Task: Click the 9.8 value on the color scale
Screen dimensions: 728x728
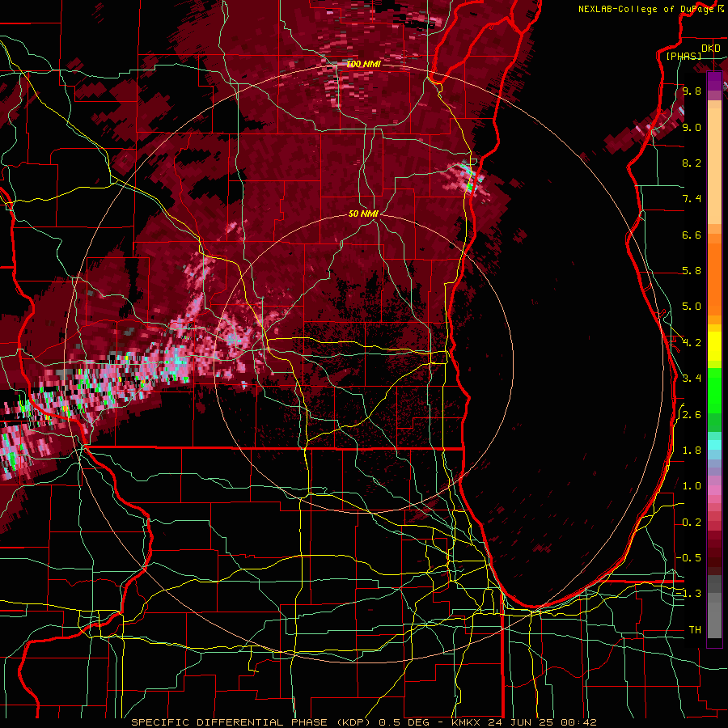Action: 692,91
